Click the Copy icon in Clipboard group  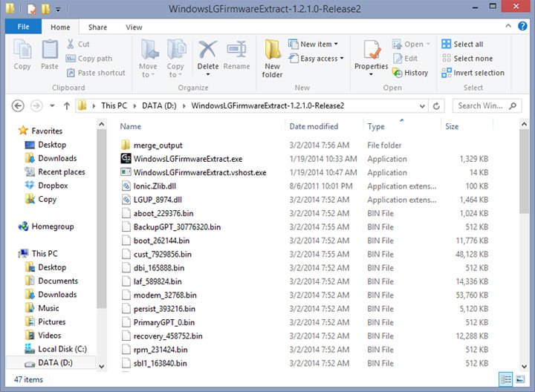[x=22, y=50]
